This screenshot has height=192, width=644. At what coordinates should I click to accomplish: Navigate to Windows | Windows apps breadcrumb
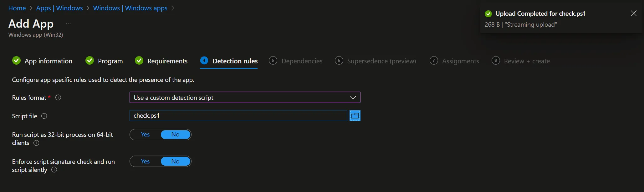point(130,8)
